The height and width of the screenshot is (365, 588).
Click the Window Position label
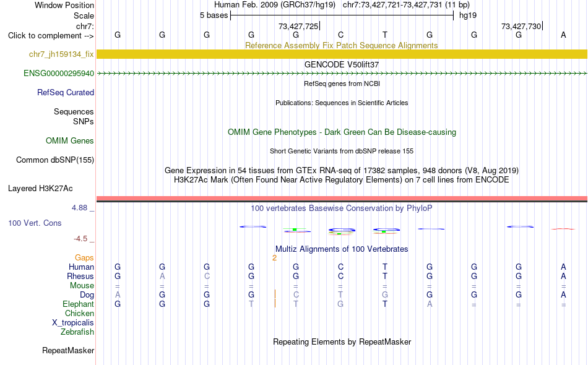pyautogui.click(x=64, y=5)
